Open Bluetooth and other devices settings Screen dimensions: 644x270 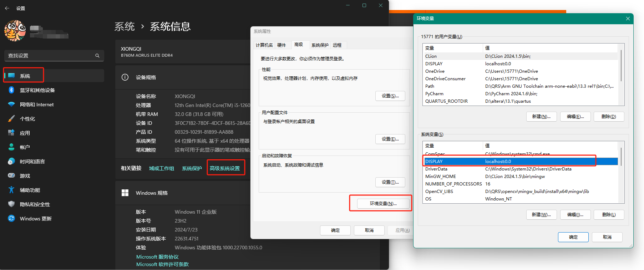37,90
